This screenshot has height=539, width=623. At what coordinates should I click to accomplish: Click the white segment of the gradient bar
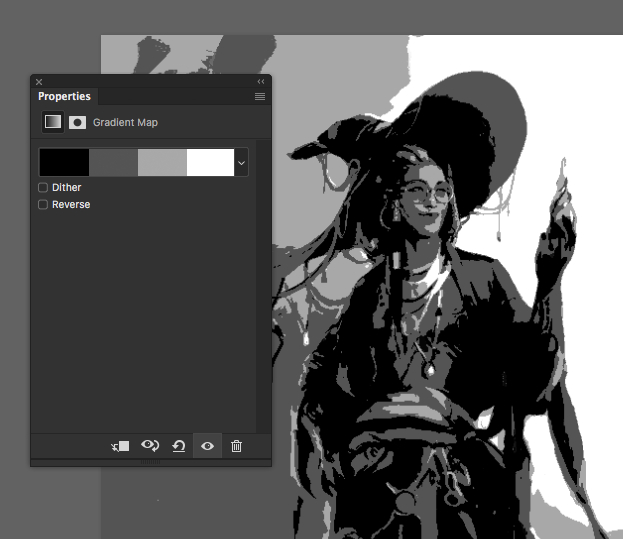click(210, 162)
